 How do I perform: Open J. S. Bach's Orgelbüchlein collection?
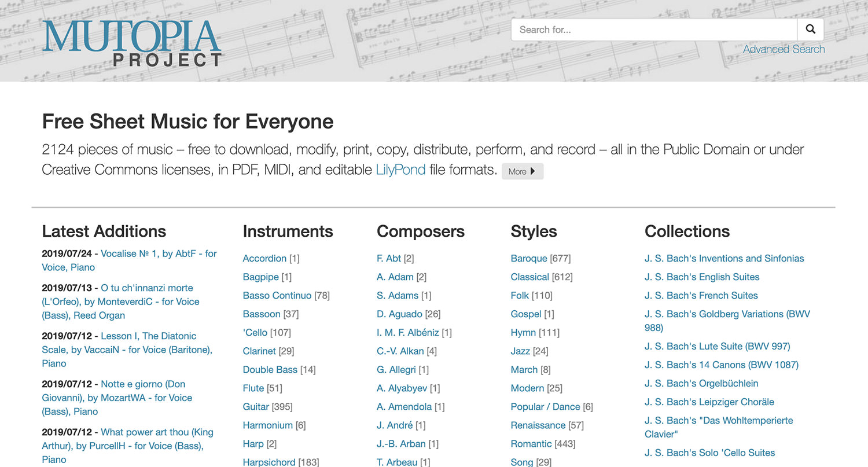click(x=701, y=384)
